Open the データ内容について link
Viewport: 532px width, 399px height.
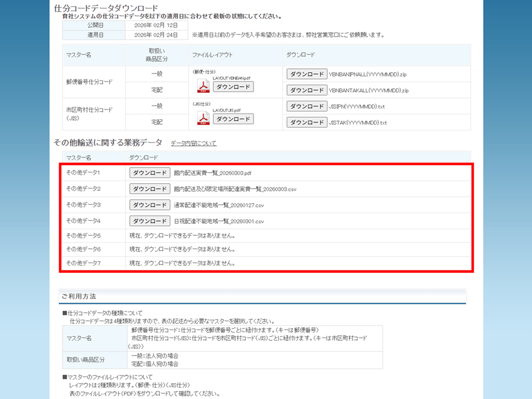193,143
